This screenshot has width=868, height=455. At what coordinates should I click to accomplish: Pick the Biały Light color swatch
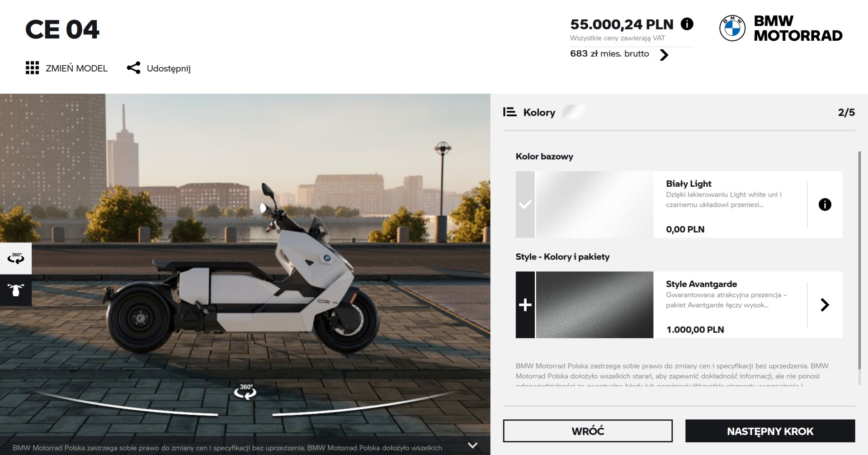pos(594,204)
